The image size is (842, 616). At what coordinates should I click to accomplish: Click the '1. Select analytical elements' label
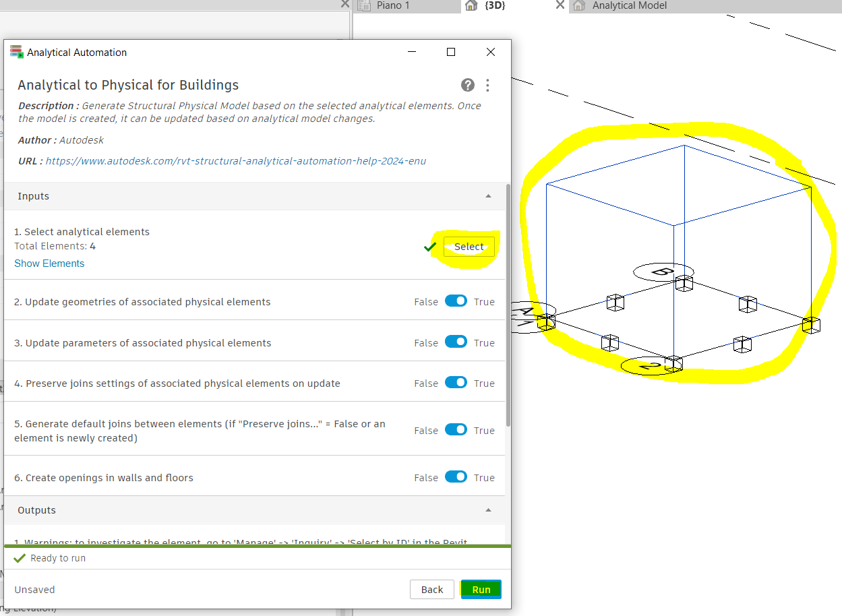[82, 232]
